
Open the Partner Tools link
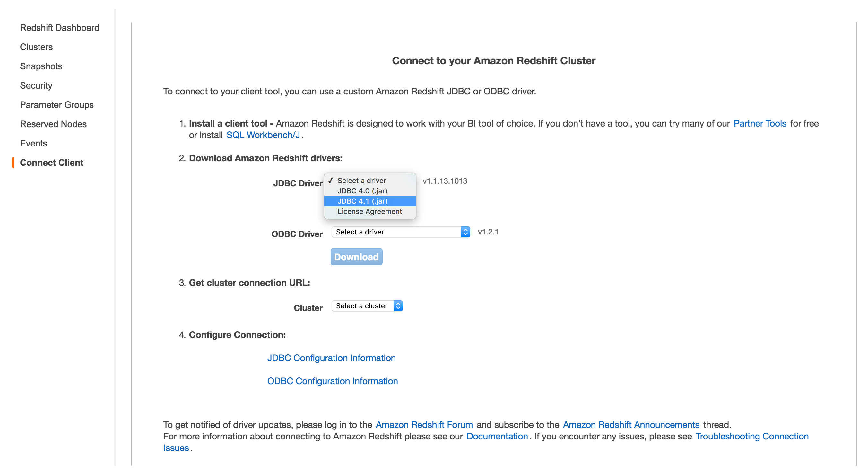click(760, 123)
